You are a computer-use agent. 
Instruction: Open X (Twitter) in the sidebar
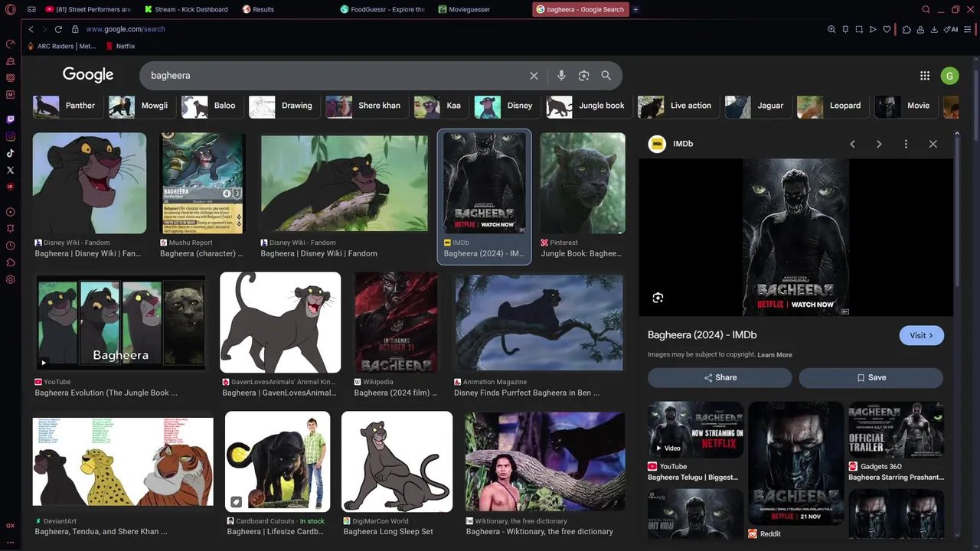point(11,170)
